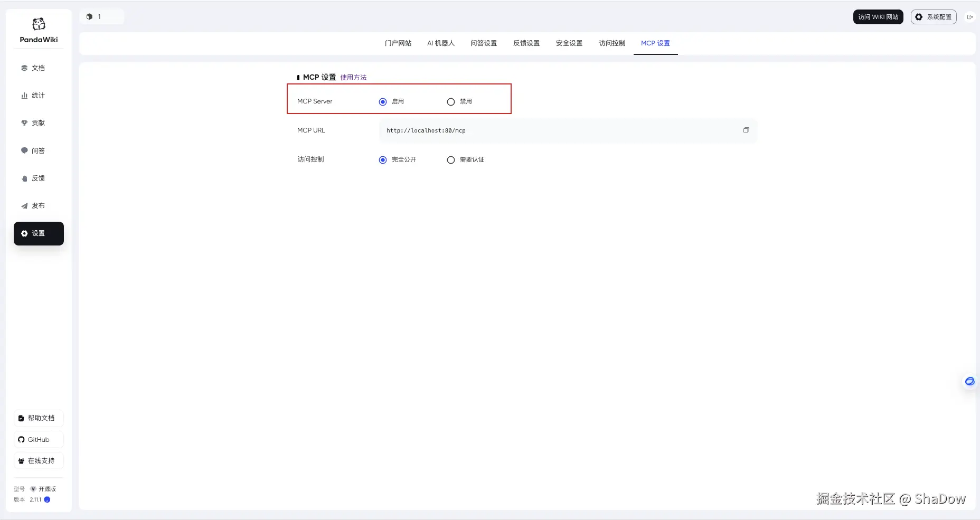
Task: Click the PandaWiki panda logo
Action: (39, 24)
